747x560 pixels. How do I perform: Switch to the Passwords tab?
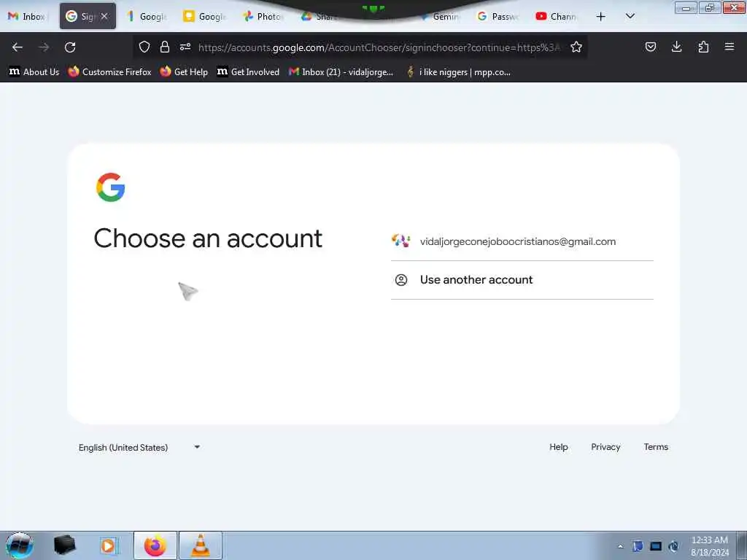(x=498, y=16)
